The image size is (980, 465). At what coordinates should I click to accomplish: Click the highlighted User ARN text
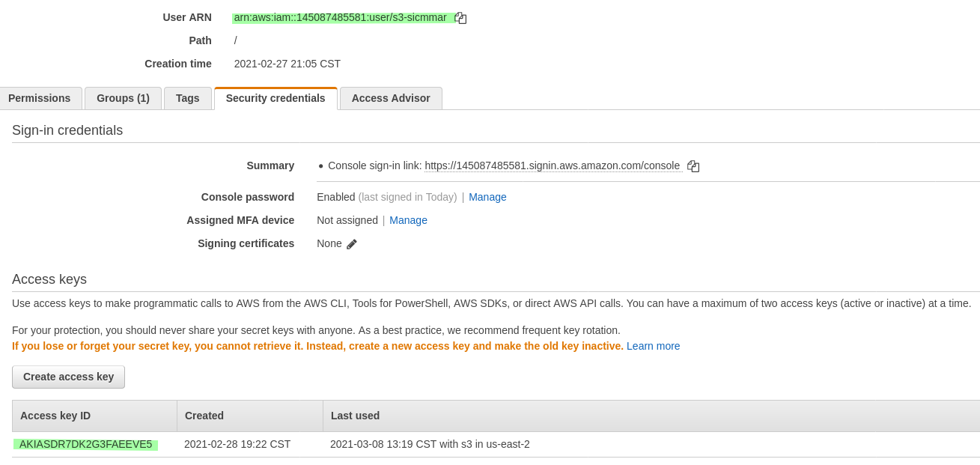pyautogui.click(x=343, y=17)
